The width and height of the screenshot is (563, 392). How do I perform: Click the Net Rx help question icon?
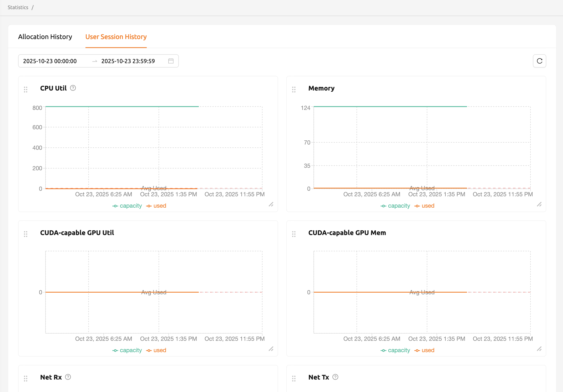[x=68, y=377]
